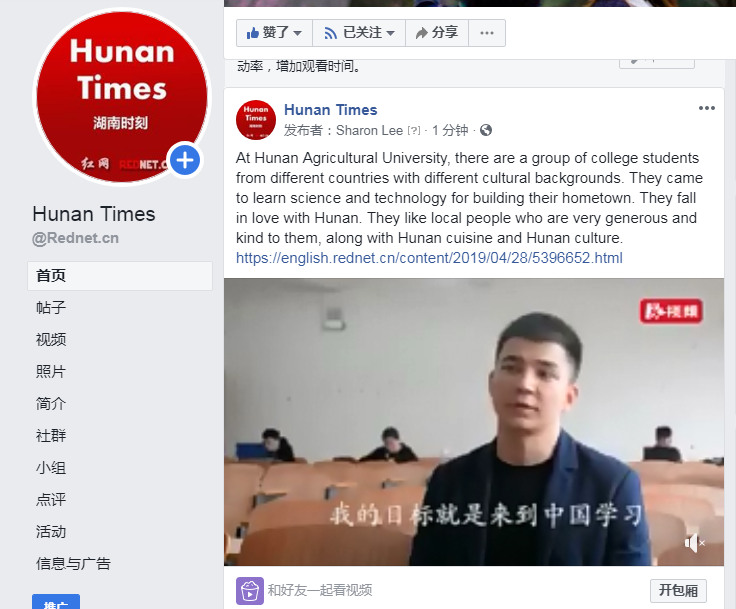736x609 pixels.
Task: Expand the 赞了 liked dropdown
Action: (x=275, y=33)
